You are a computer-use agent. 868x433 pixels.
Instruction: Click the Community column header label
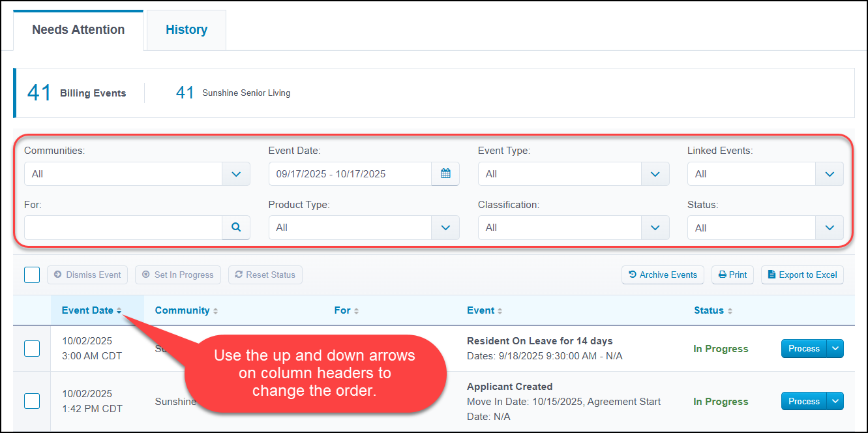point(182,310)
